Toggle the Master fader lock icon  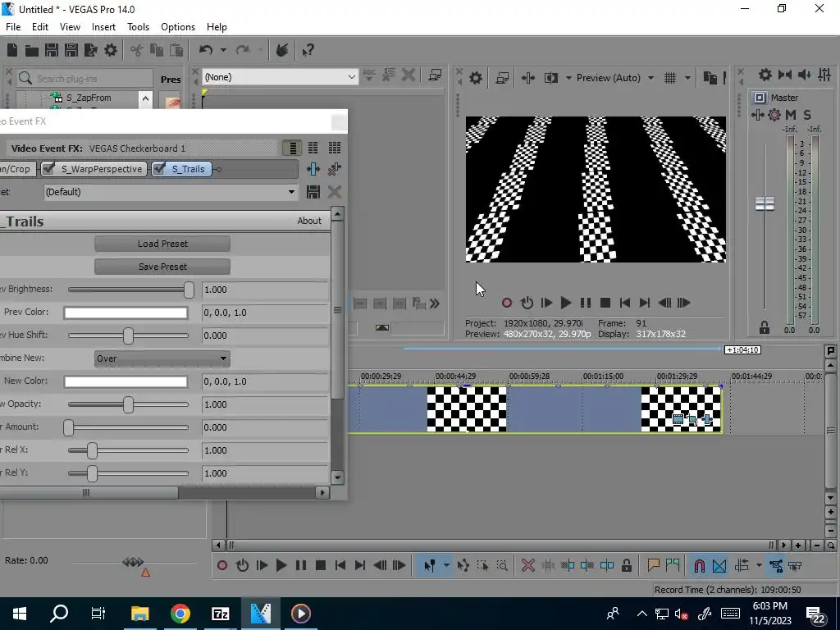pos(765,328)
